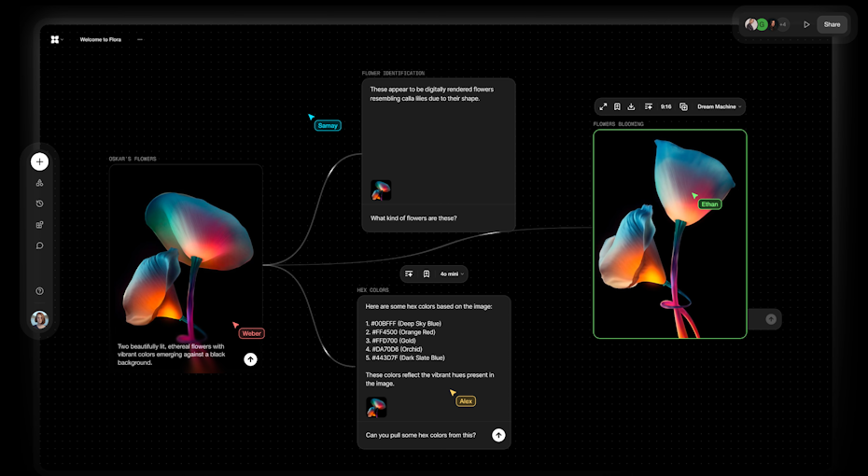Click the green G collaborator avatar

(x=762, y=24)
